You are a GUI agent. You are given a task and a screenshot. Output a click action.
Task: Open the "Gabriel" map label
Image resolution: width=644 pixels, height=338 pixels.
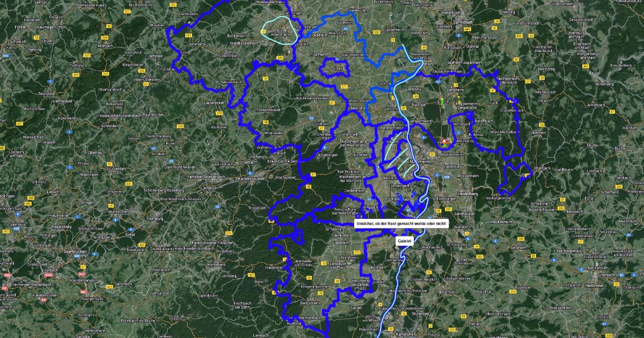click(404, 242)
